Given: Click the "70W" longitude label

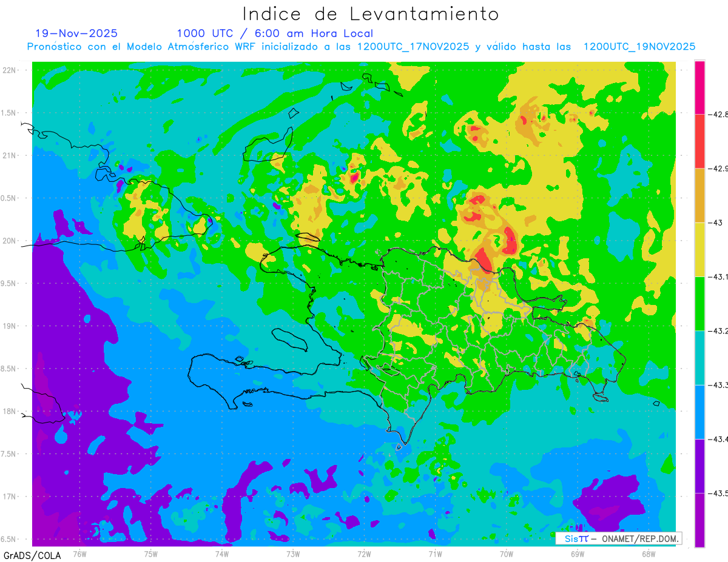Looking at the screenshot, I should tap(507, 553).
